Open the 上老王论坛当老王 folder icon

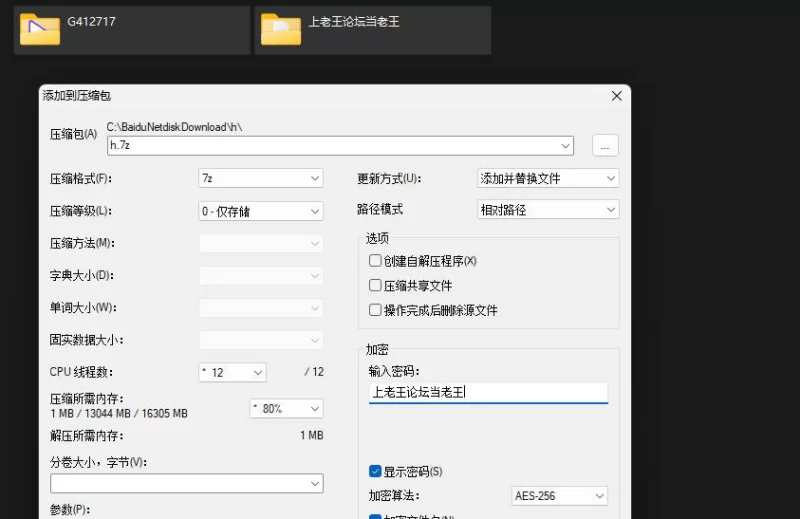pos(281,30)
